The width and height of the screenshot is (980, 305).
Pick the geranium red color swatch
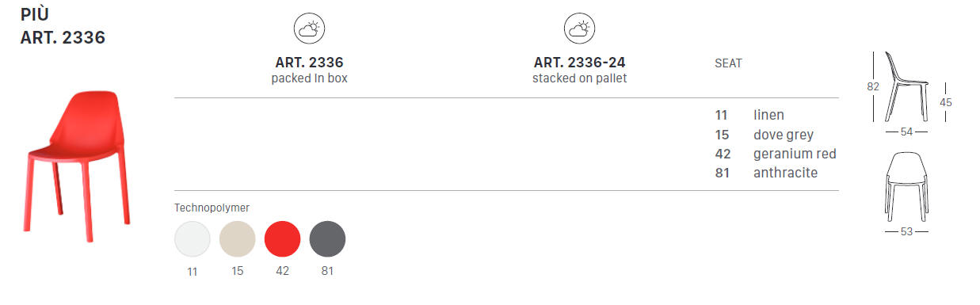pyautogui.click(x=282, y=239)
